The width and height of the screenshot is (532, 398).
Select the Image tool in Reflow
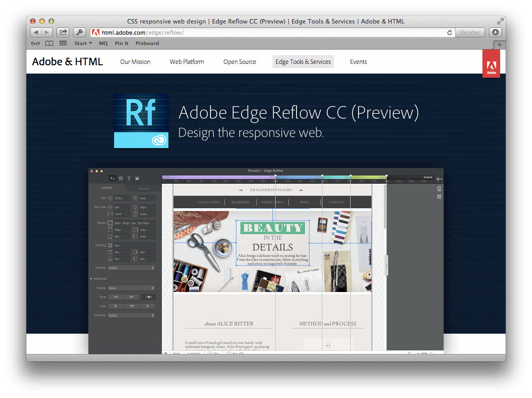coord(137,178)
